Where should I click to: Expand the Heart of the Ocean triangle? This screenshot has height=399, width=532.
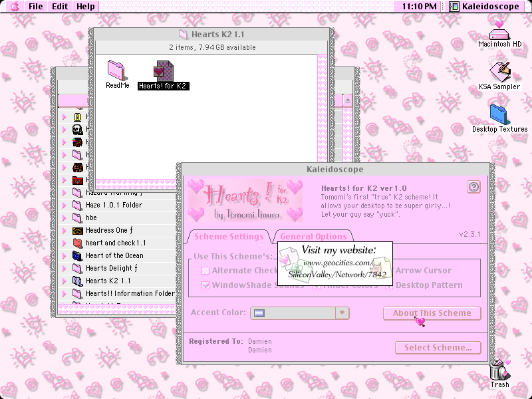(64, 256)
